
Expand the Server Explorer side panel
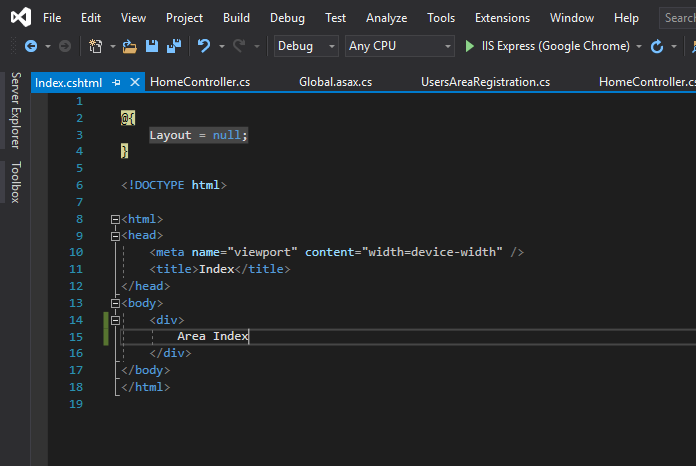[16, 110]
